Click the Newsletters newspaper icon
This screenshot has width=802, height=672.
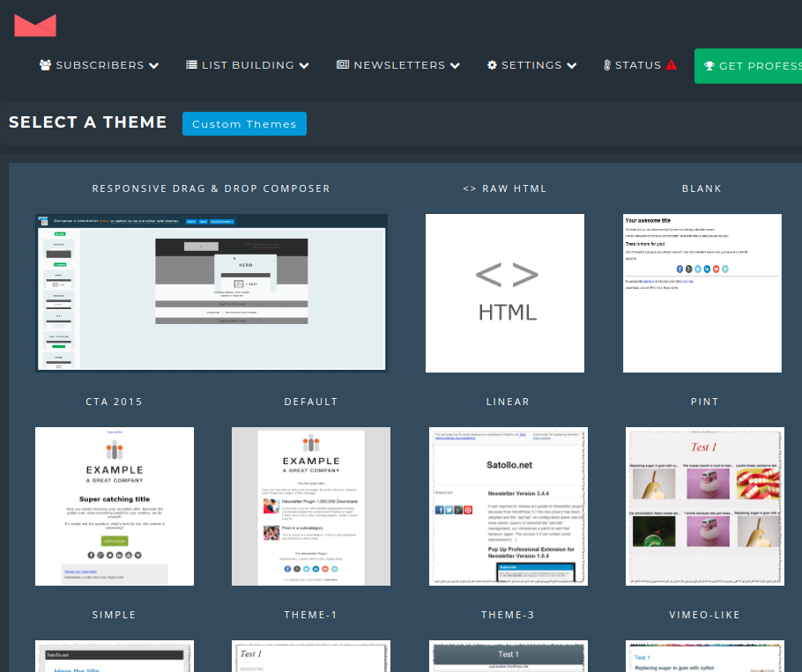(x=343, y=65)
